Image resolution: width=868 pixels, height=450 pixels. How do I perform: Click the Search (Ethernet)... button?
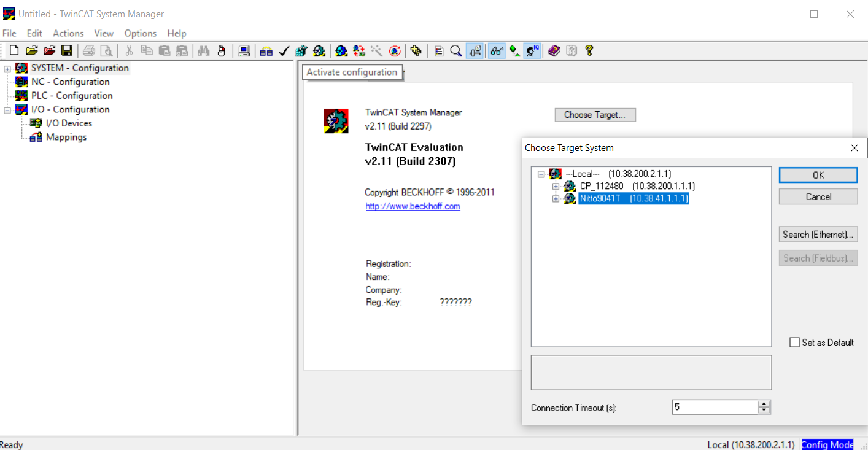[x=818, y=234]
